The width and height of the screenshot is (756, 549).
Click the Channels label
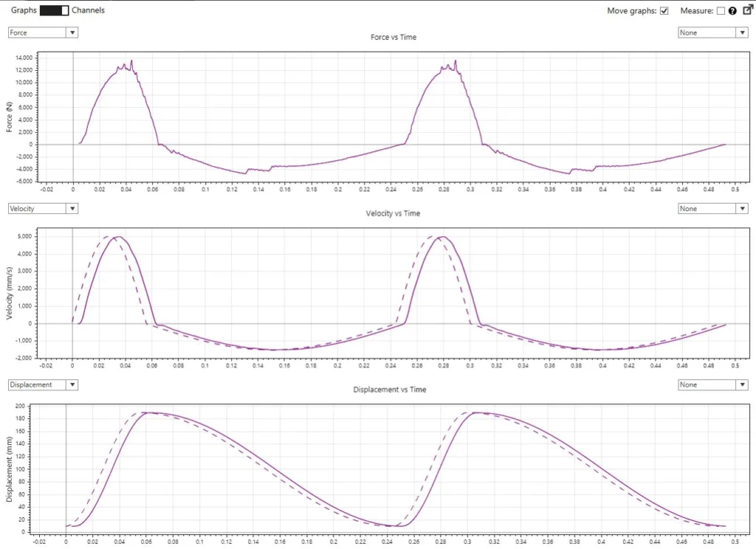click(89, 10)
